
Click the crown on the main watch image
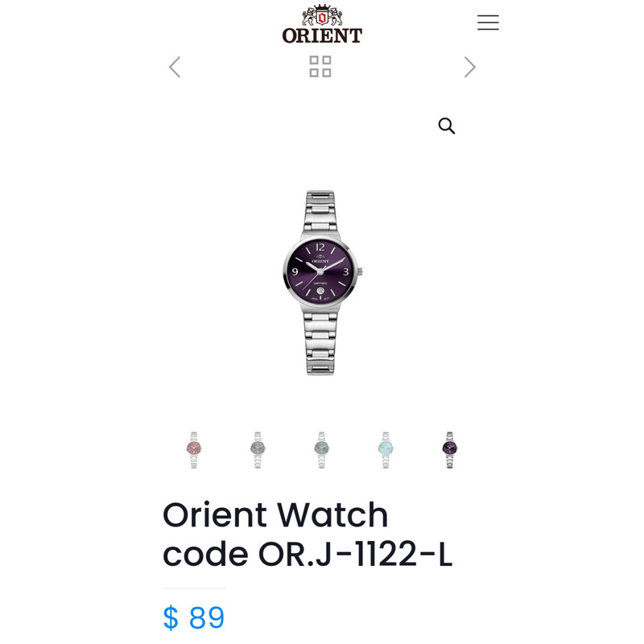[x=360, y=271]
